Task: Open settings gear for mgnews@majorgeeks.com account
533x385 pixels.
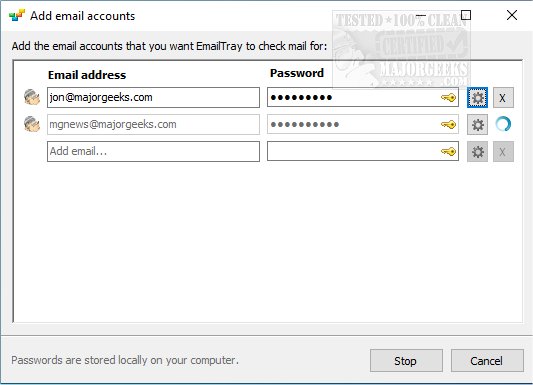Action: pos(477,125)
